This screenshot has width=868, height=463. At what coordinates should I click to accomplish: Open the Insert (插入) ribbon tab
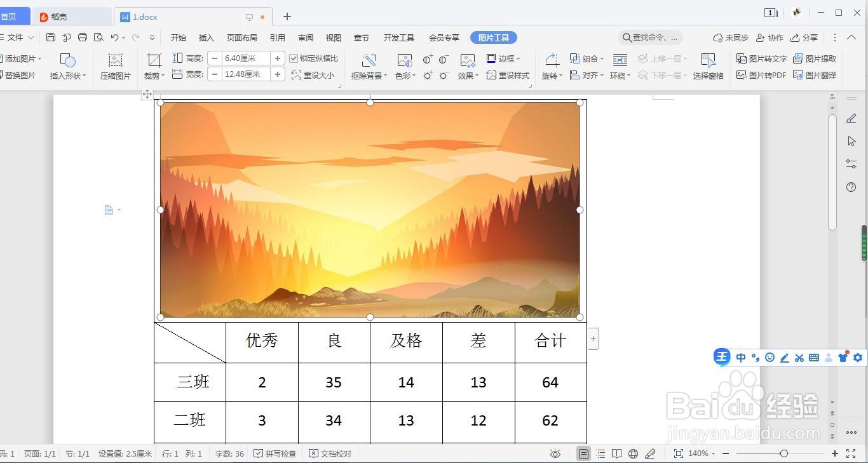pos(207,37)
